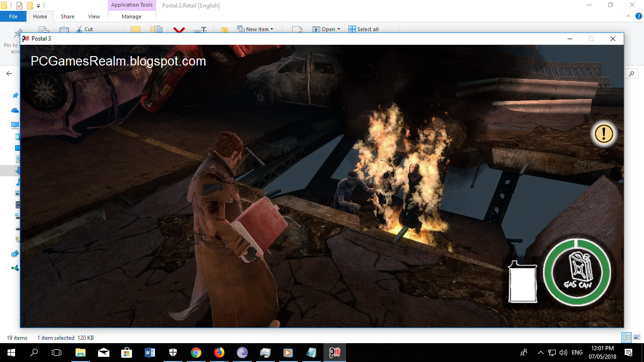Open the Share ribbon tab
This screenshot has width=644, height=362.
[x=67, y=16]
